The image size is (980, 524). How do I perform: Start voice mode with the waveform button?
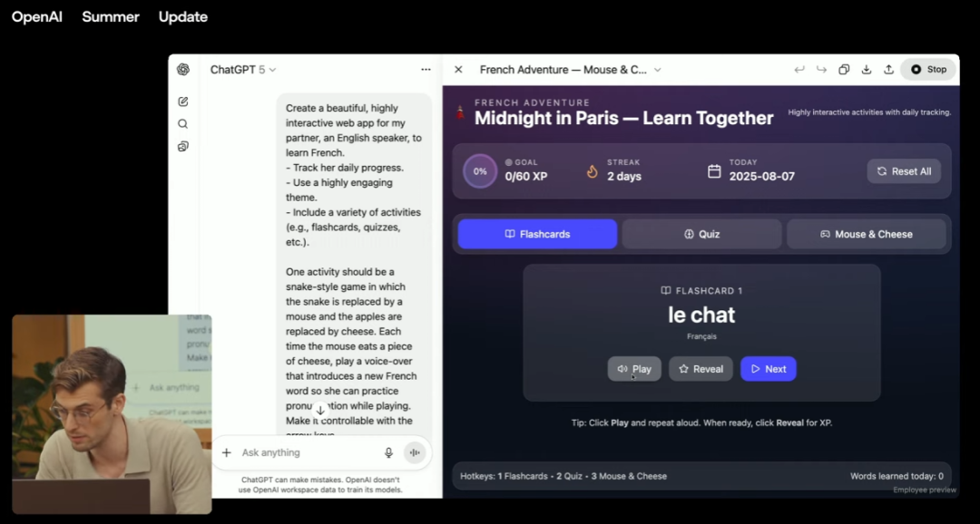tap(415, 452)
